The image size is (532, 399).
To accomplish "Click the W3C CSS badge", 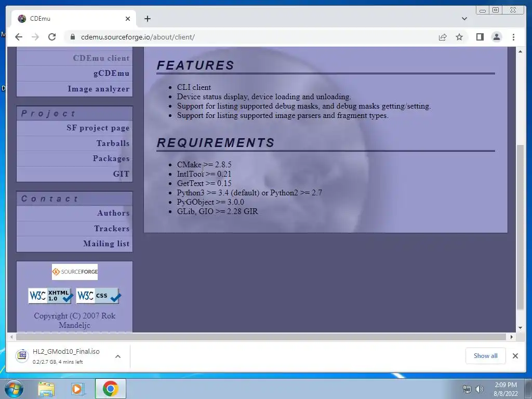I will pyautogui.click(x=98, y=296).
